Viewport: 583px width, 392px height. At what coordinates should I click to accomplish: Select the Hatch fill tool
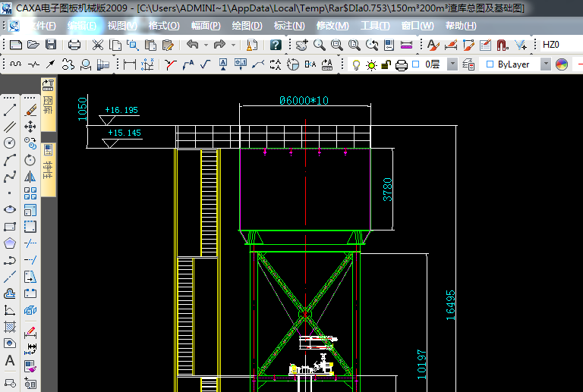pyautogui.click(x=10, y=327)
